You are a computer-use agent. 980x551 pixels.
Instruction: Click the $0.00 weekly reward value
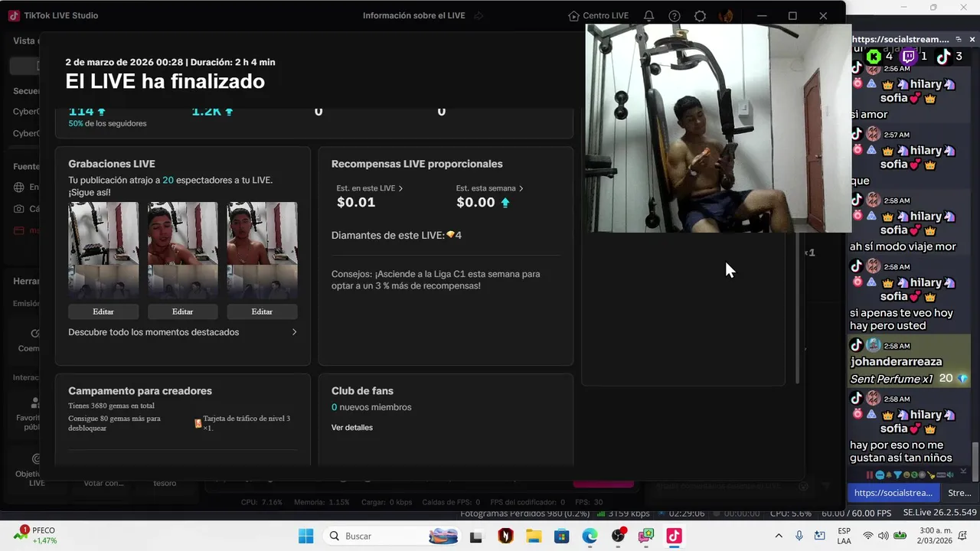[x=475, y=203]
